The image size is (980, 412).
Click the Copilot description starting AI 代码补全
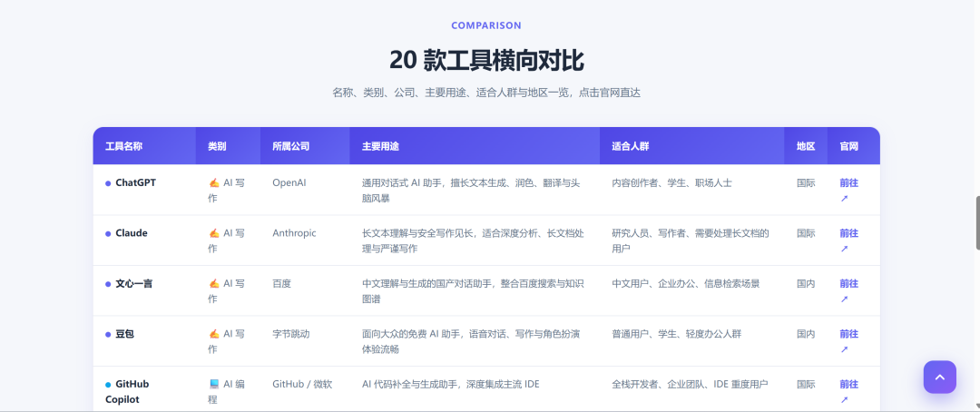pyautogui.click(x=451, y=385)
